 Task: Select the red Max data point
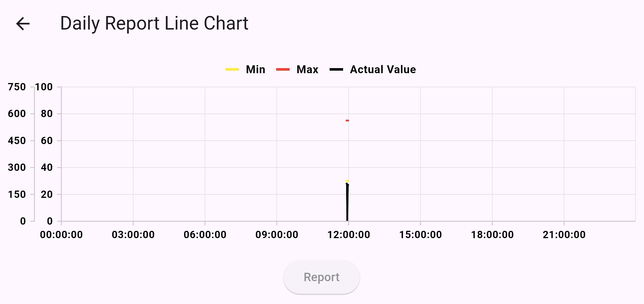click(347, 120)
